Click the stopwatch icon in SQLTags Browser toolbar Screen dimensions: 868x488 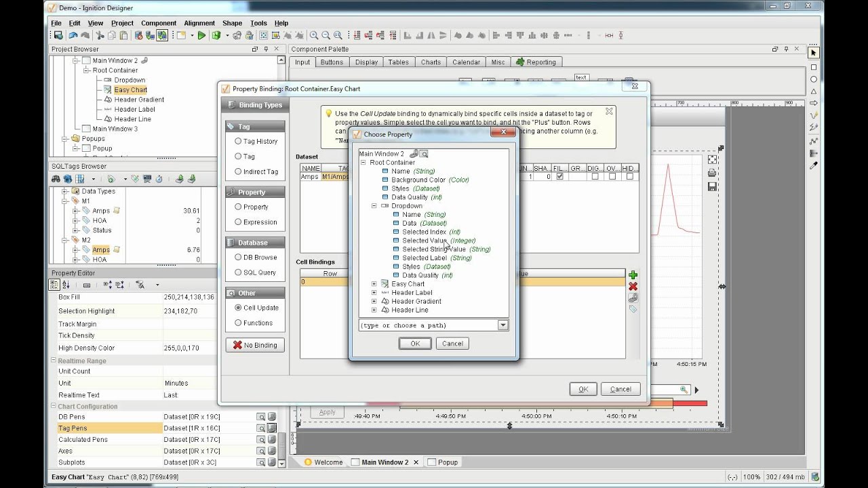159,179
